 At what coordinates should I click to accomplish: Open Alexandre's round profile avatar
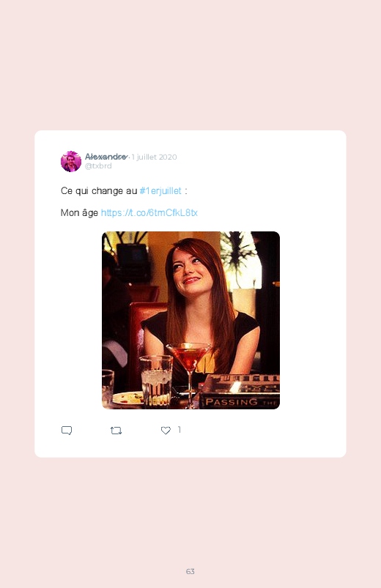(71, 161)
